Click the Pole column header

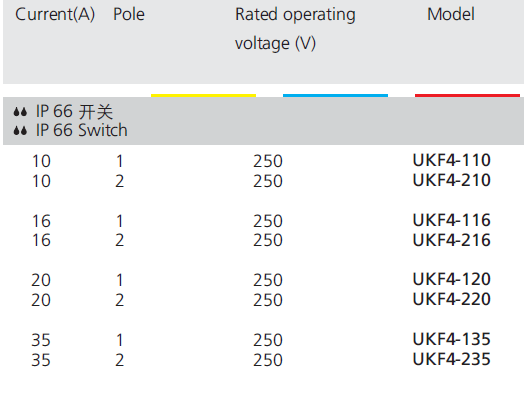point(129,14)
